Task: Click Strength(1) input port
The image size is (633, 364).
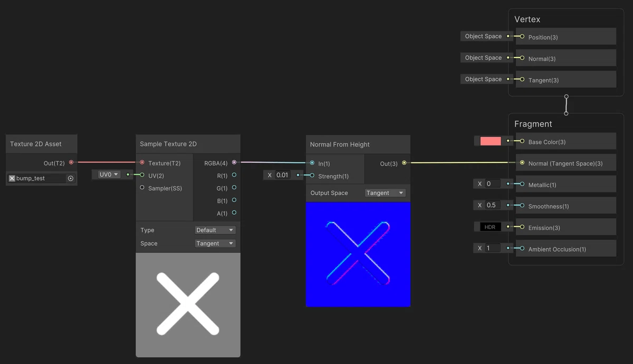Action: (x=312, y=175)
